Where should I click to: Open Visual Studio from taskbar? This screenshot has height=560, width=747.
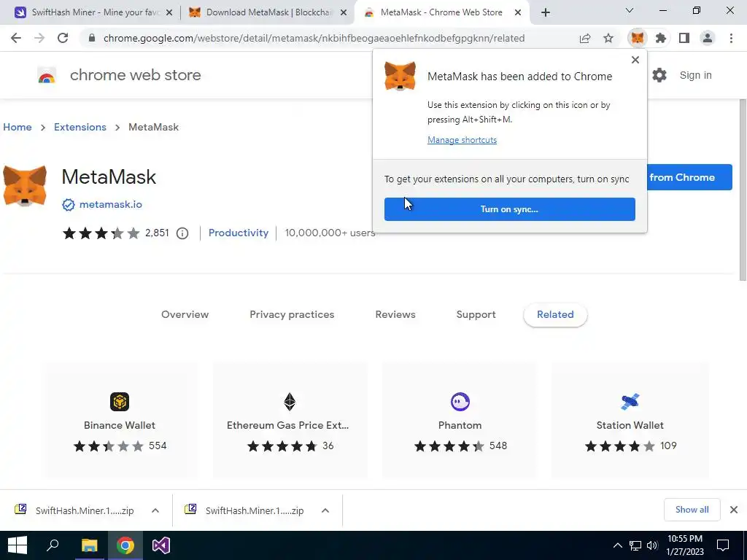pyautogui.click(x=161, y=545)
